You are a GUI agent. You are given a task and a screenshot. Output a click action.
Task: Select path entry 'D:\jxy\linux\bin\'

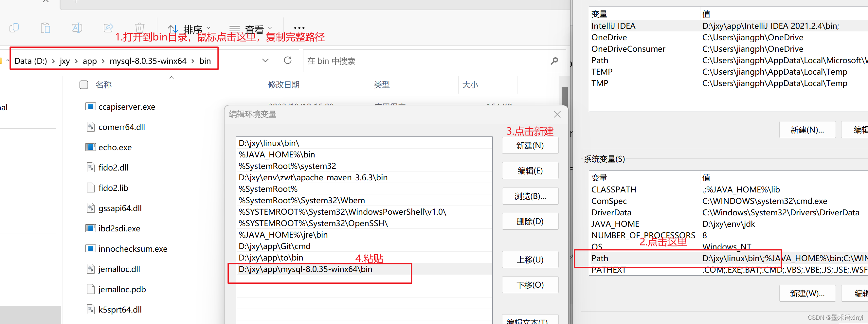click(364, 143)
